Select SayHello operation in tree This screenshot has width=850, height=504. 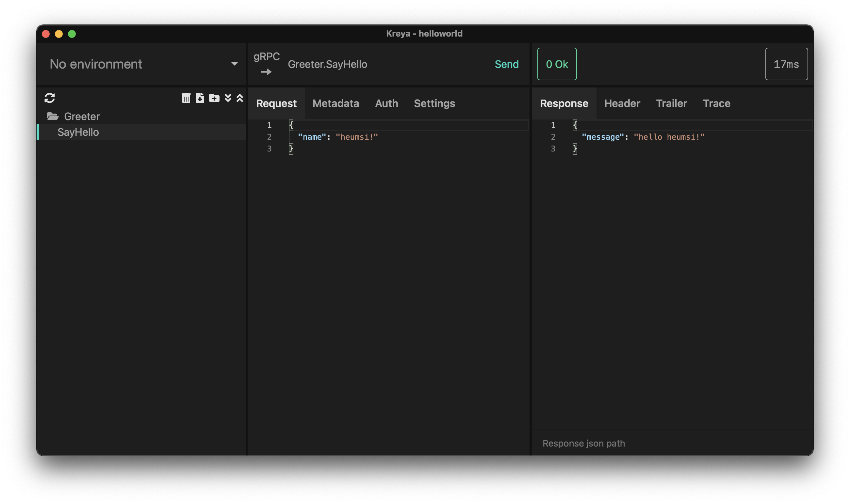pyautogui.click(x=78, y=132)
